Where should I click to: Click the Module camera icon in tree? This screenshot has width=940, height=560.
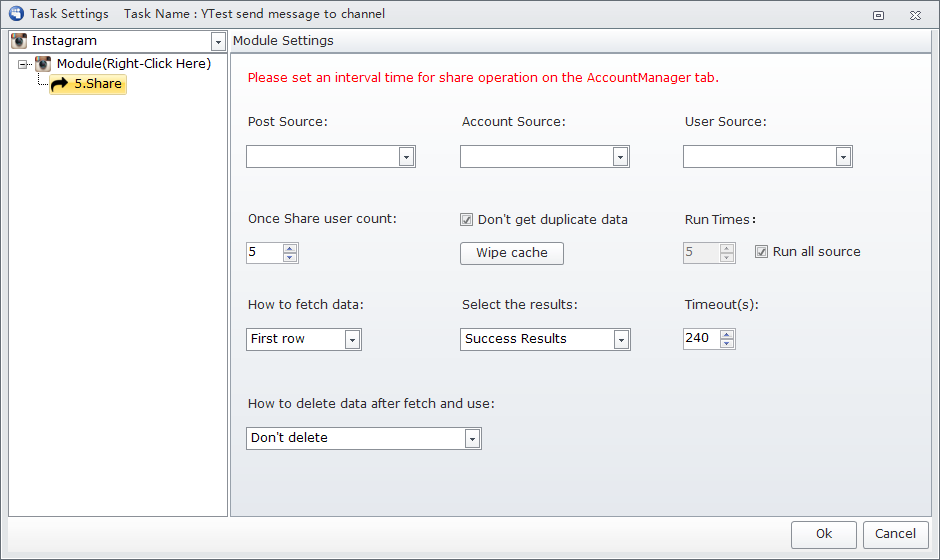pyautogui.click(x=43, y=64)
